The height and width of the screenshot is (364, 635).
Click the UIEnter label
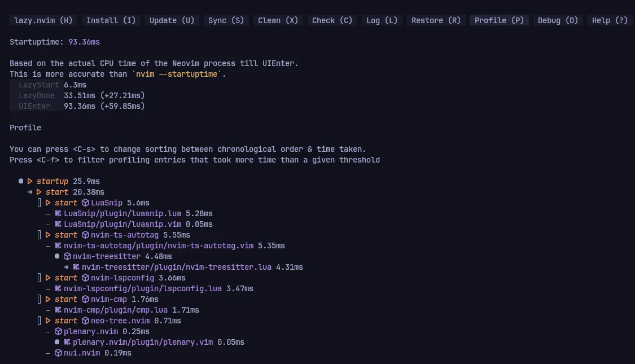34,106
